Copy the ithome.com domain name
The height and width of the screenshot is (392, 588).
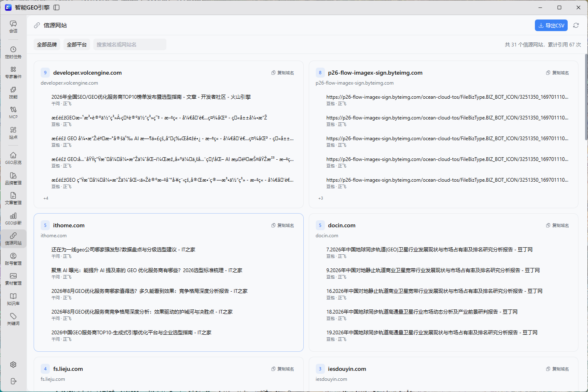283,225
